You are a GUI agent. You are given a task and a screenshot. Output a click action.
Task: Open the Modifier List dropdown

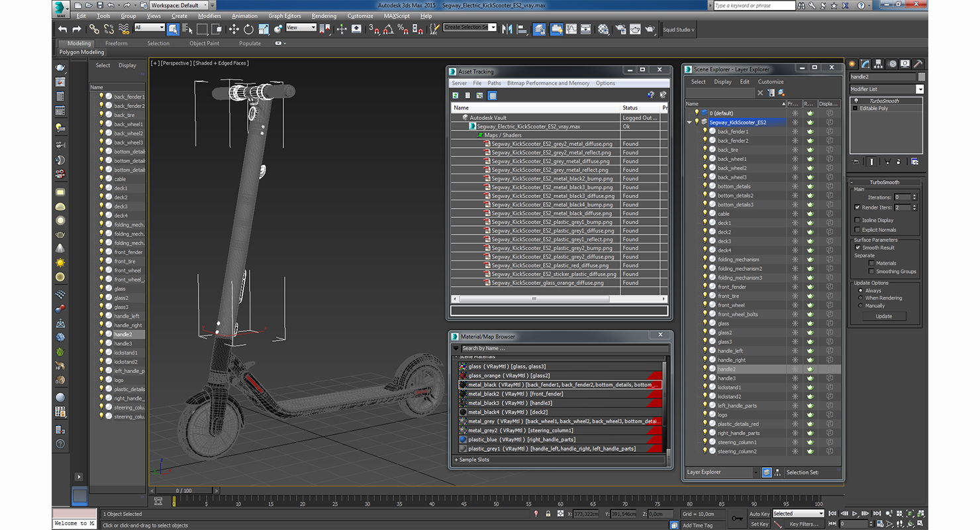click(920, 89)
